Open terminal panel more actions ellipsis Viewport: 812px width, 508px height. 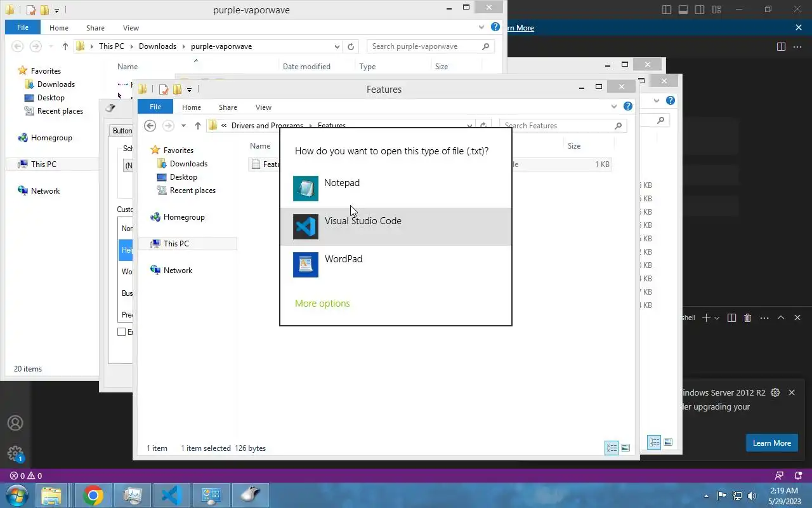click(764, 317)
